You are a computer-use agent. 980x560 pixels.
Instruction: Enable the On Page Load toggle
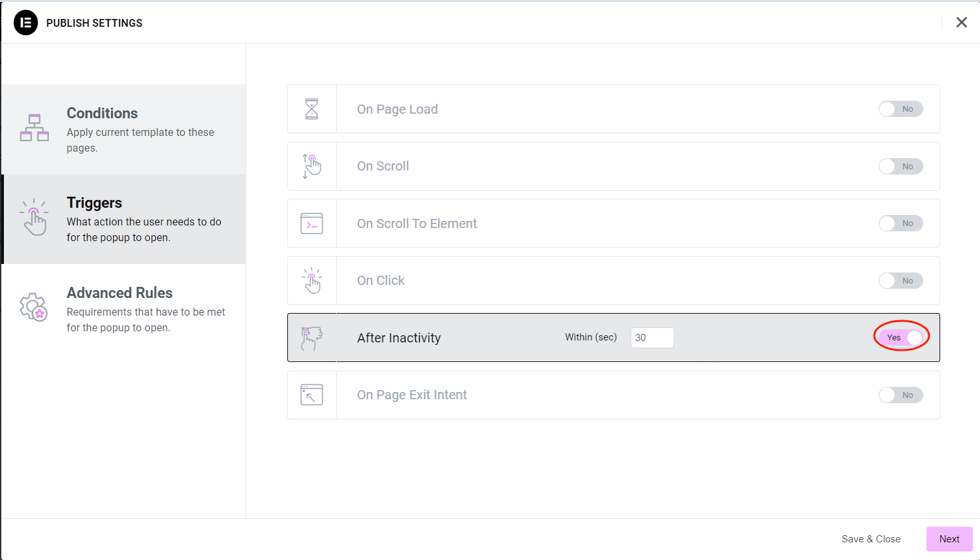click(900, 109)
